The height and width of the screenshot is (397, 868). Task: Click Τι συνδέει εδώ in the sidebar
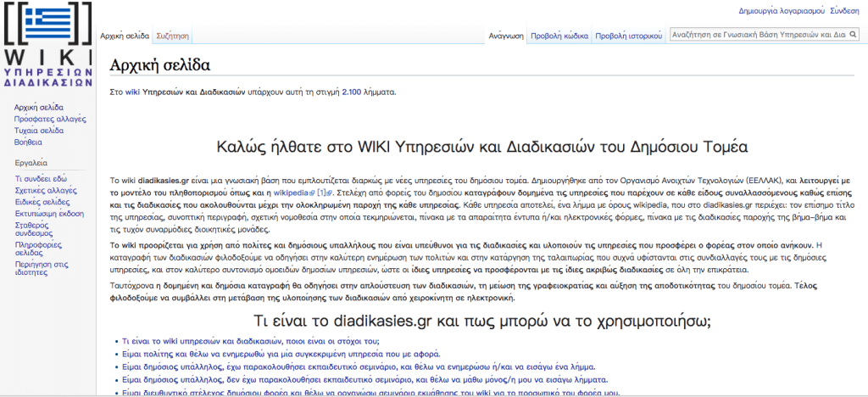(41, 179)
